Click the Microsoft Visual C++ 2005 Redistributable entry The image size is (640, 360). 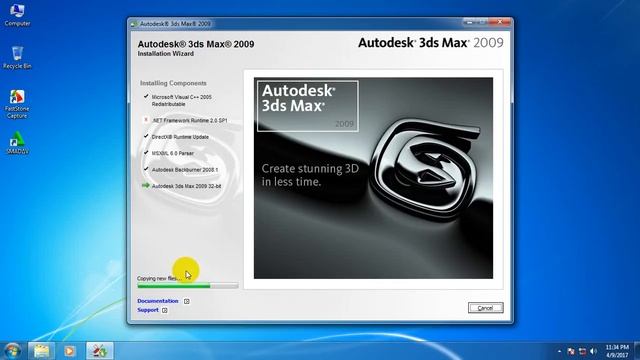182,100
